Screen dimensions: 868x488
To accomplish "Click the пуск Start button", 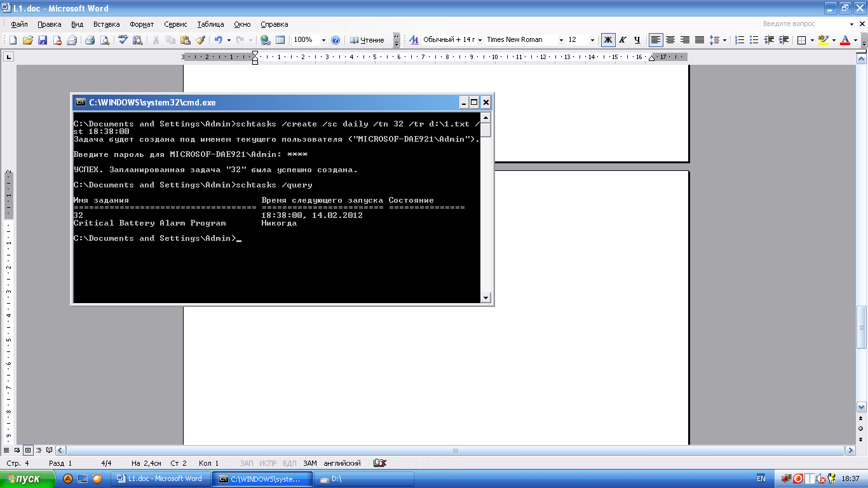I will pos(28,478).
